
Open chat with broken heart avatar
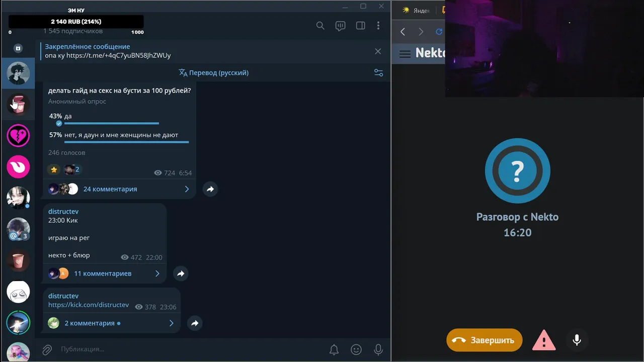tap(18, 136)
